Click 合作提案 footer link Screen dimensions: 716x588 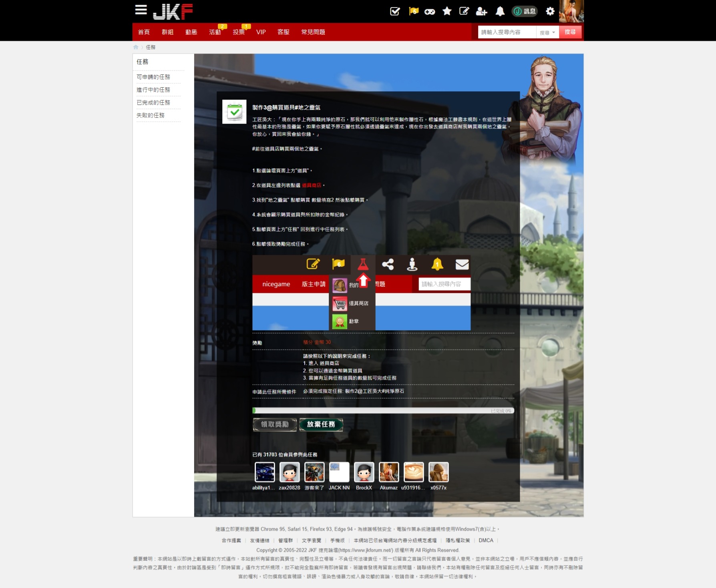coord(231,540)
